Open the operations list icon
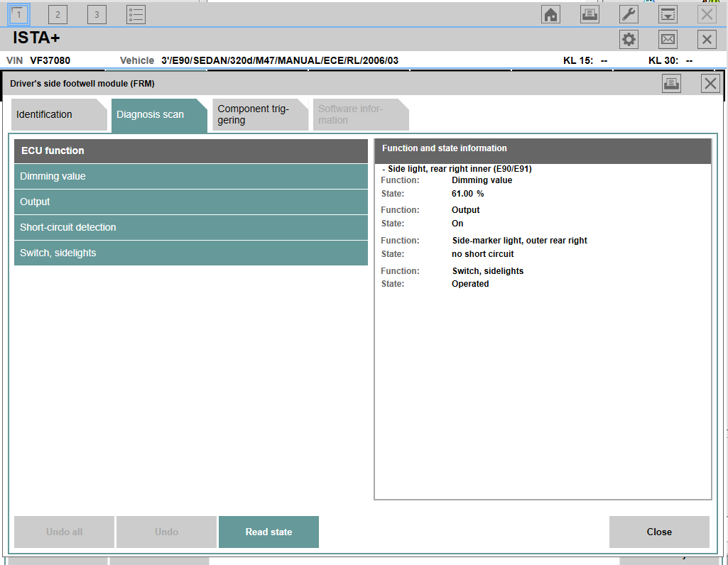The width and height of the screenshot is (728, 565). (x=136, y=14)
